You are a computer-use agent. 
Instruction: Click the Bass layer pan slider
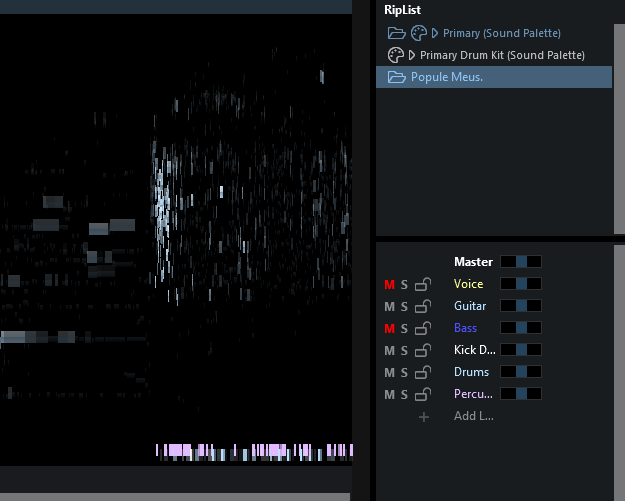(521, 328)
